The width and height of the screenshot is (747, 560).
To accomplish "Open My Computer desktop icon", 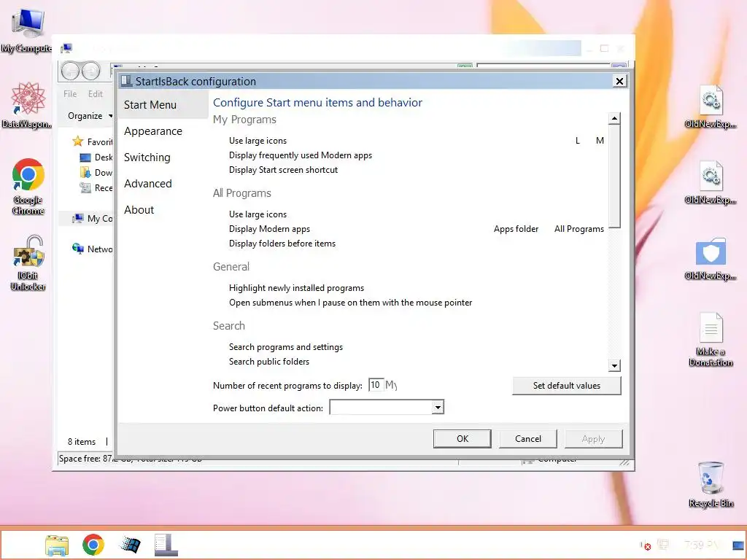I will pyautogui.click(x=28, y=29).
